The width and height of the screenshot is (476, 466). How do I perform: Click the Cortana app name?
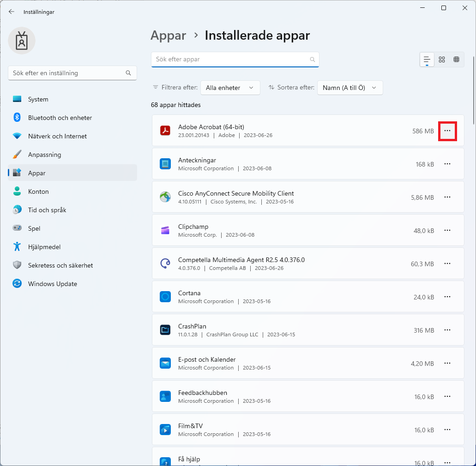click(189, 293)
